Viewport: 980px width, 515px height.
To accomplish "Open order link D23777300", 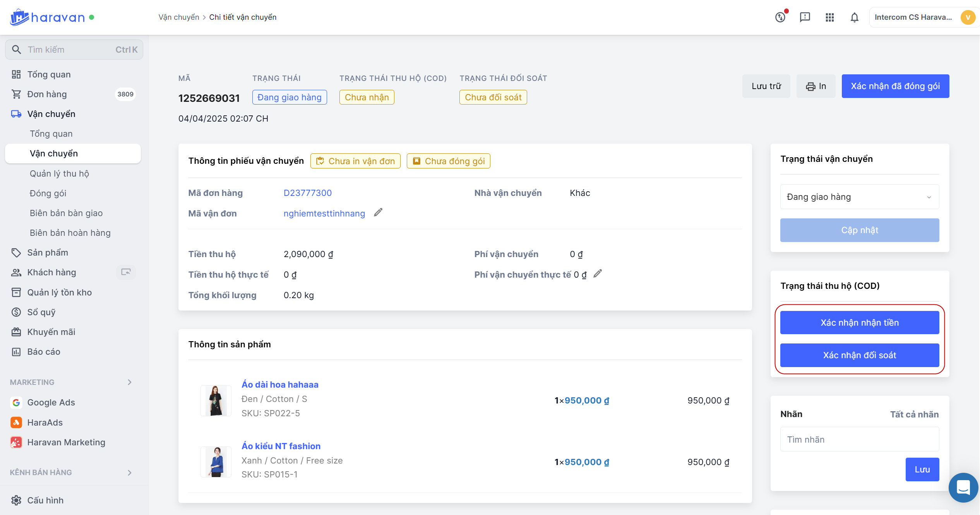I will pos(307,193).
